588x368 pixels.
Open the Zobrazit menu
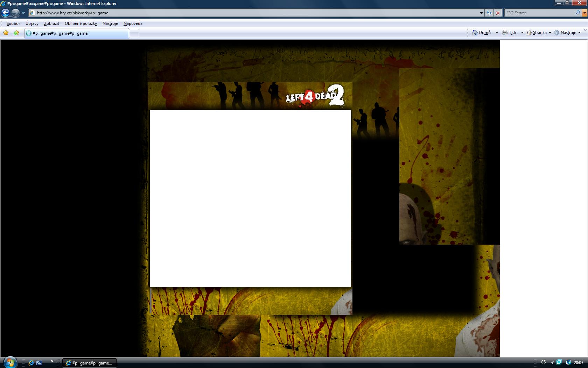click(51, 23)
